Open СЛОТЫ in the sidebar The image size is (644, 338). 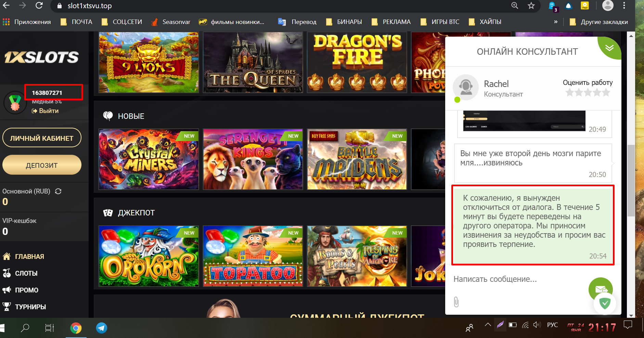[20, 273]
